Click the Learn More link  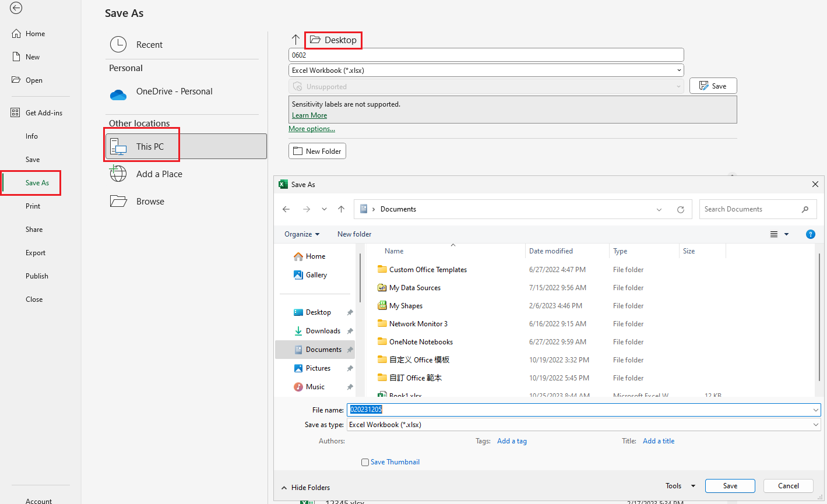[309, 115]
